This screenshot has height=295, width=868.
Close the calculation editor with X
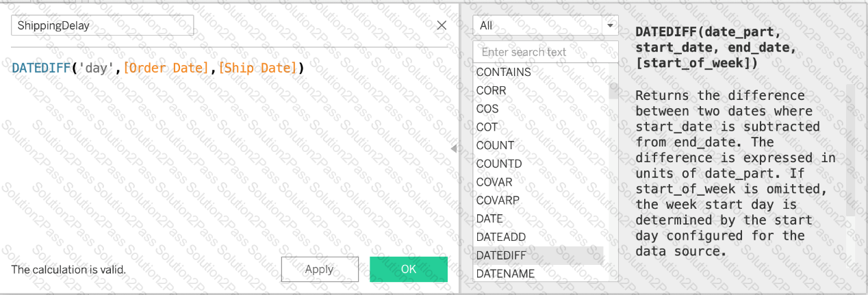pos(442,25)
